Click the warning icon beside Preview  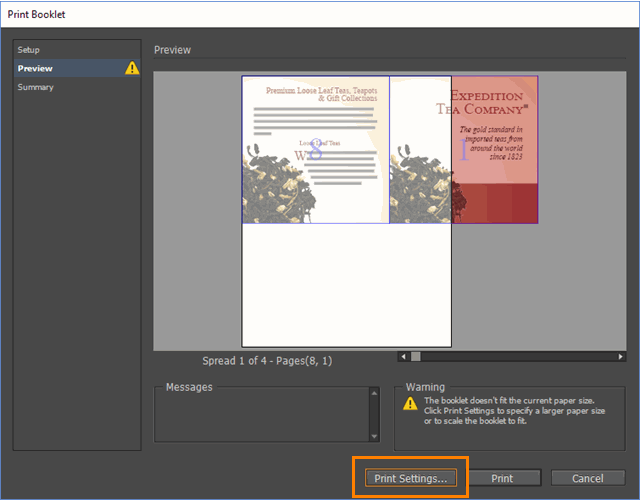pos(132,68)
